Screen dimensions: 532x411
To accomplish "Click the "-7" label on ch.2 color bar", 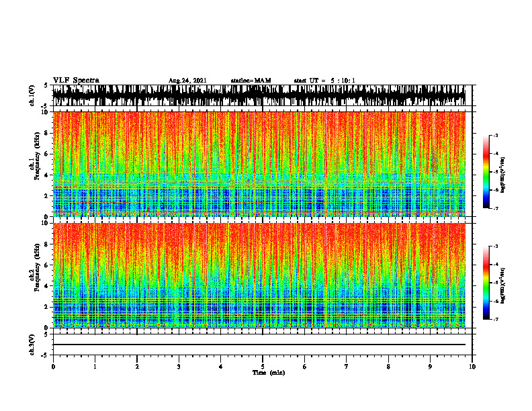I will (496, 320).
